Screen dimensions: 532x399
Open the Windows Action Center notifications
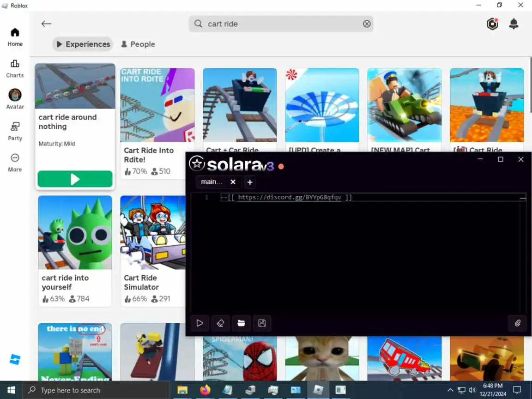(x=517, y=390)
